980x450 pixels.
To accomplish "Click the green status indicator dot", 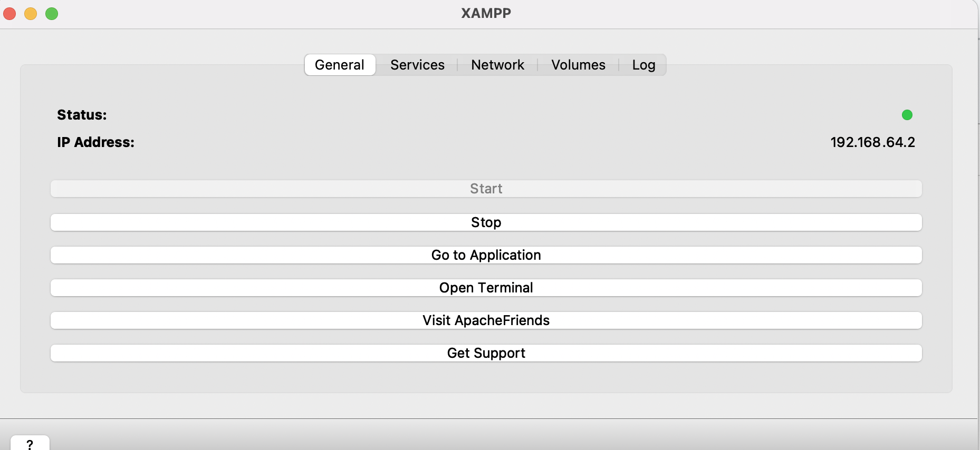I will [x=907, y=115].
